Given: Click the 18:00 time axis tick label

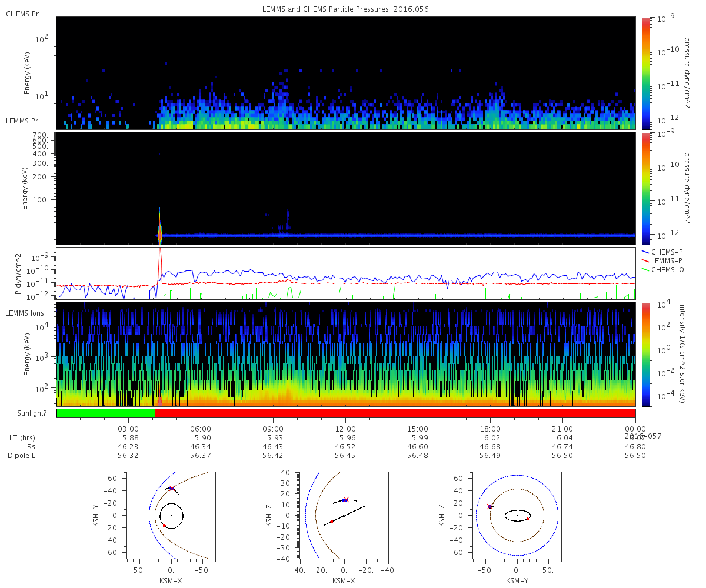Looking at the screenshot, I should pos(490,429).
